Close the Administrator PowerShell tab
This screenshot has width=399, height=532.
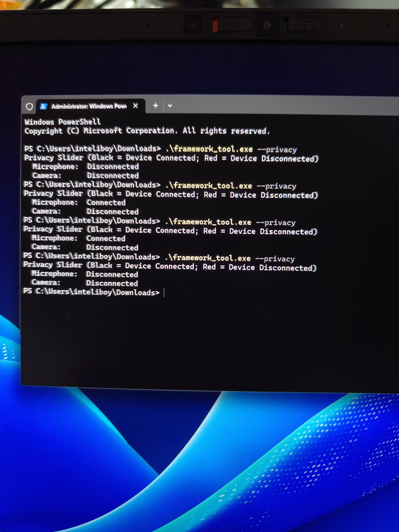(136, 106)
